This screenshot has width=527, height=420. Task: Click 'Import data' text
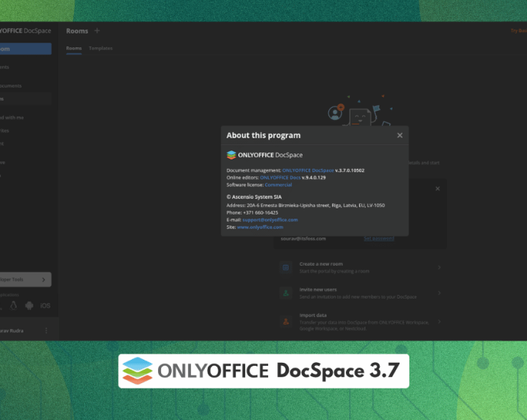click(313, 315)
